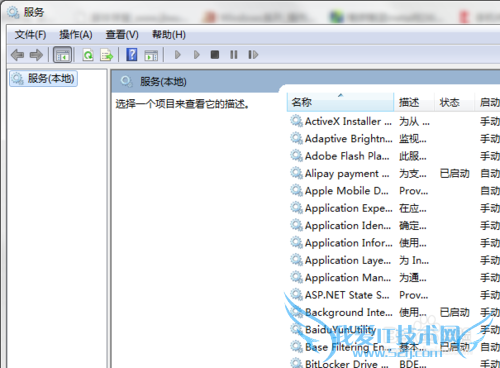Select the Apple Mobile Device service row
Viewport: 500px width, 368px height.
point(395,191)
